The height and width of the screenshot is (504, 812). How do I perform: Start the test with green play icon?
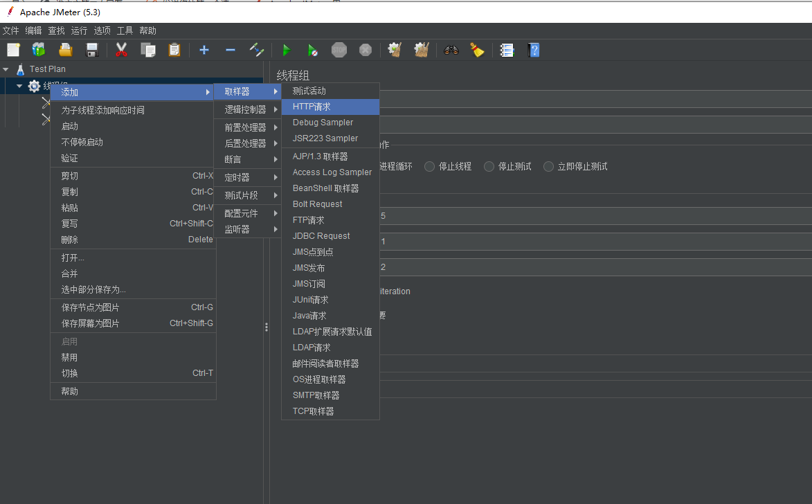[x=286, y=50]
